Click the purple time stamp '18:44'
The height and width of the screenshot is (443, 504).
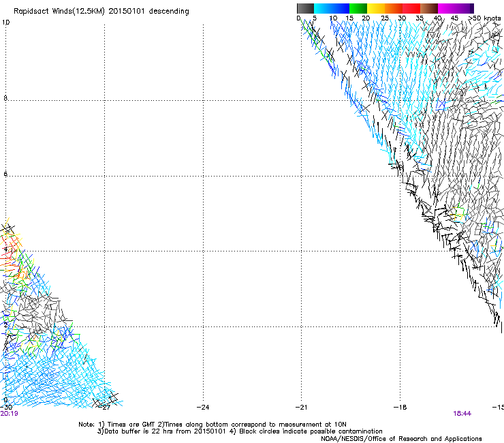[x=462, y=413]
